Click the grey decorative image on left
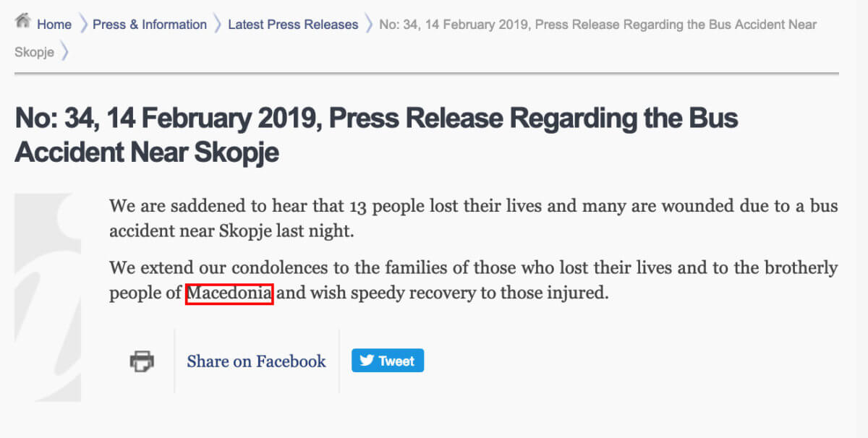This screenshot has height=438, width=868. click(48, 297)
